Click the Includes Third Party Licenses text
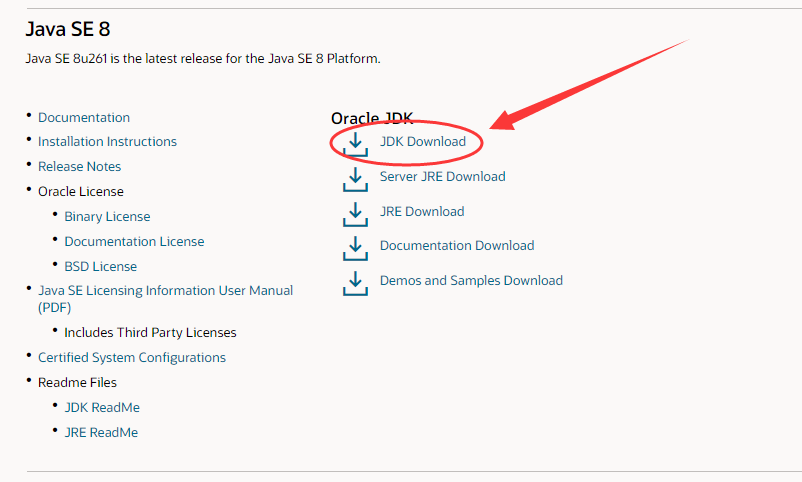This screenshot has height=482, width=802. coord(150,333)
